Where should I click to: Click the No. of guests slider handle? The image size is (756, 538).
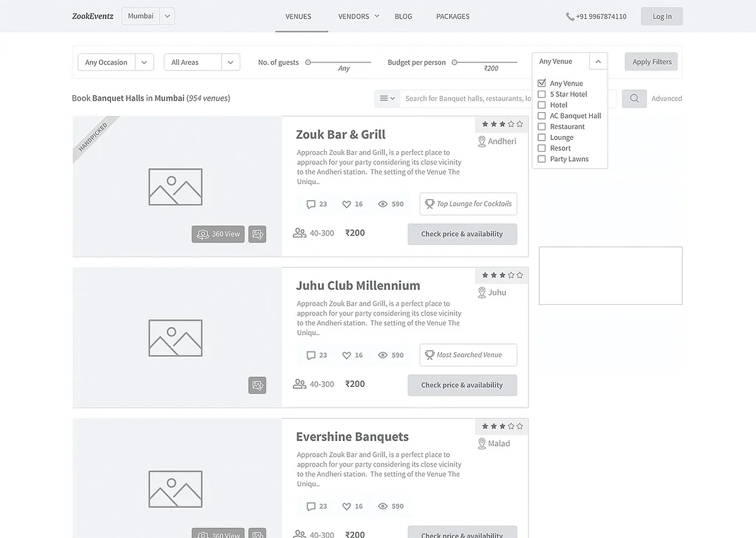pos(308,62)
